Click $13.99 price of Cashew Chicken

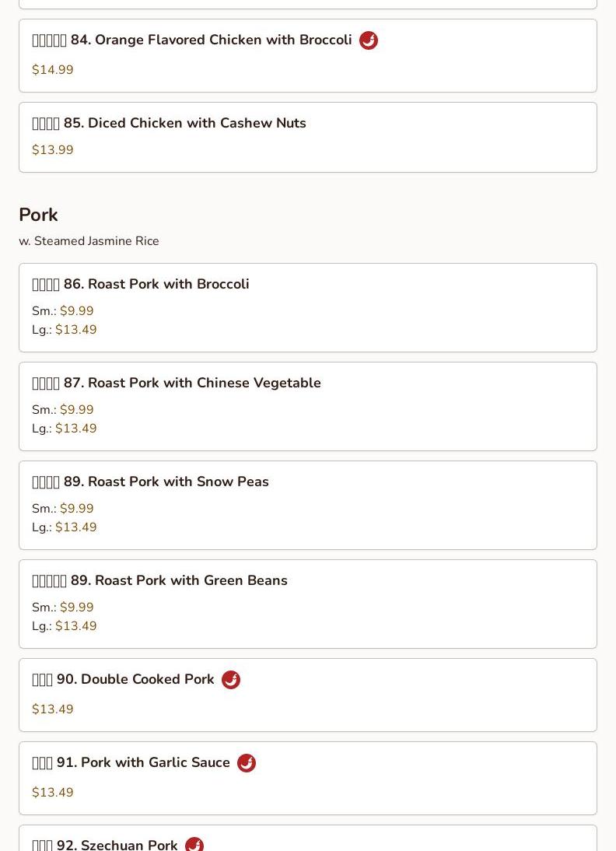[x=53, y=150]
